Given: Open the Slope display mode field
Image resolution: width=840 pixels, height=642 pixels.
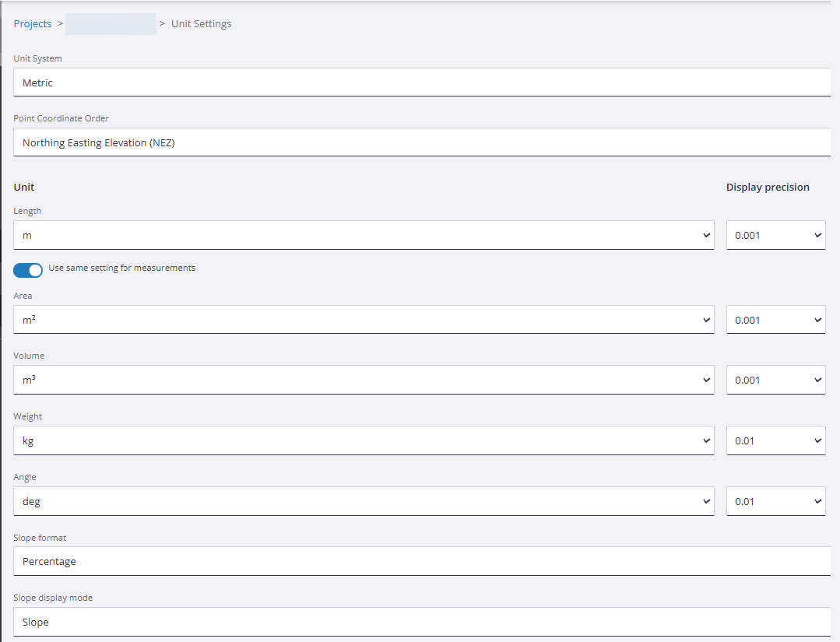Looking at the screenshot, I should coord(422,622).
